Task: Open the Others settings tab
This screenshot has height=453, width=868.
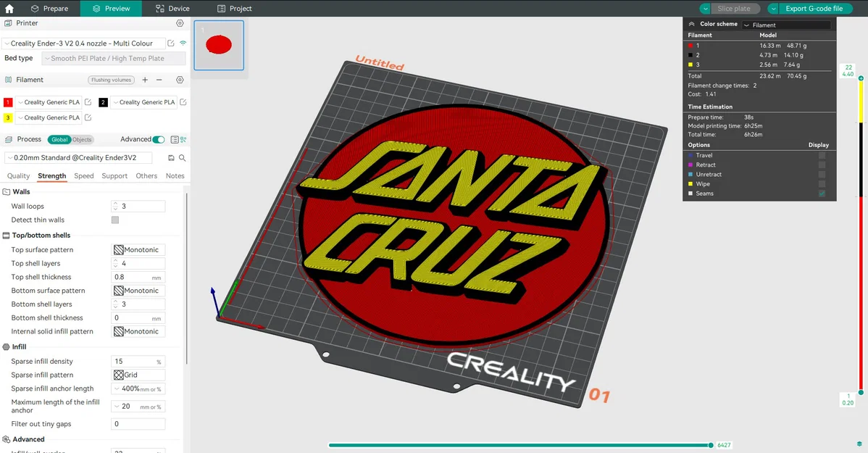Action: click(x=146, y=175)
